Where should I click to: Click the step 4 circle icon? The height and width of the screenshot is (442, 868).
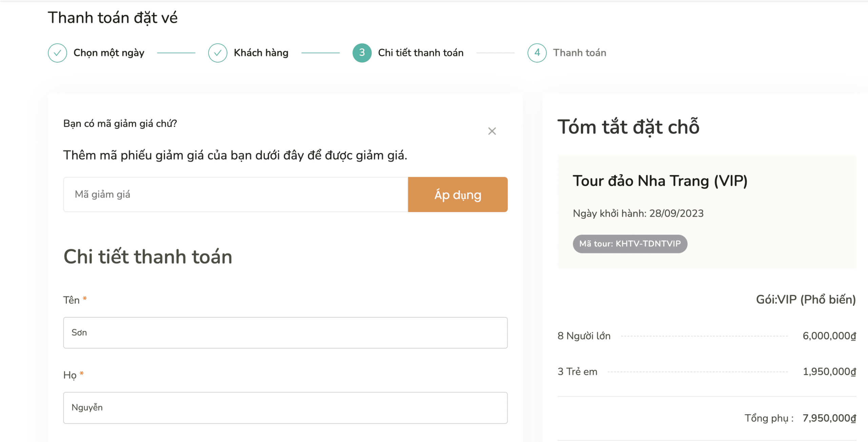click(x=537, y=53)
